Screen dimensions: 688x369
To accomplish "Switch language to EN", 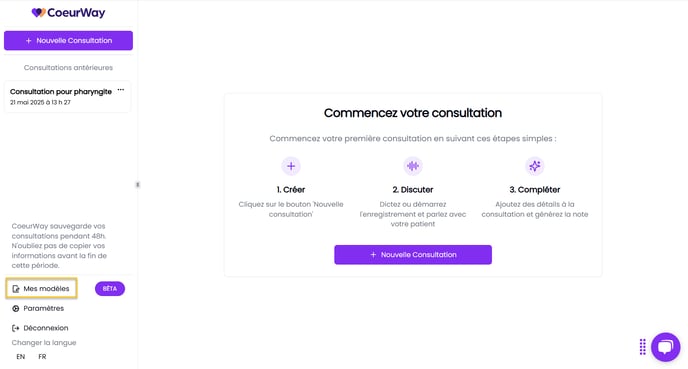I will click(21, 357).
